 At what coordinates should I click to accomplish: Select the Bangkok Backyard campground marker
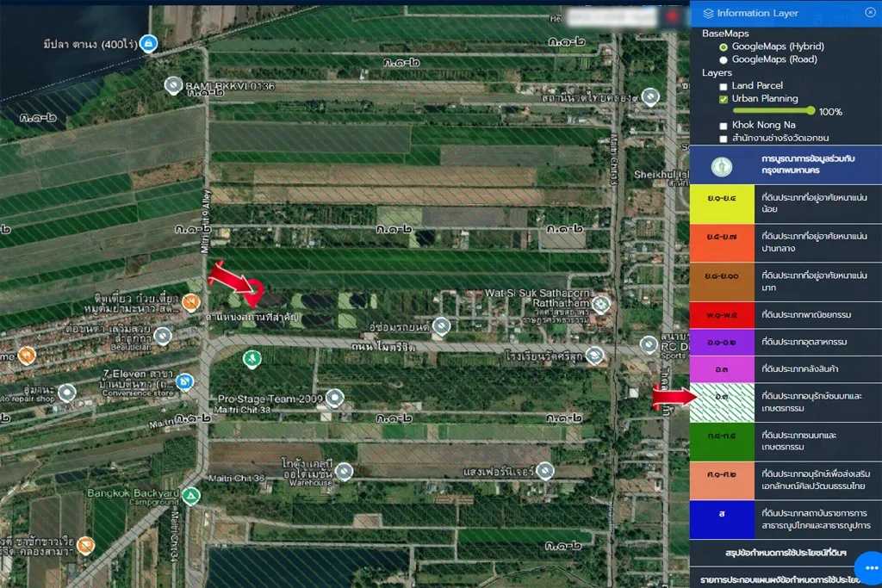(x=190, y=496)
